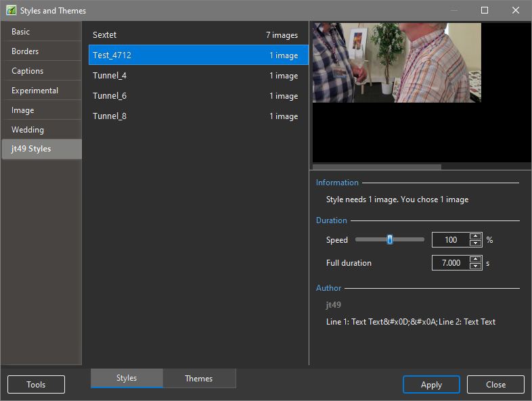Click the preview progress bar under video

[377, 166]
